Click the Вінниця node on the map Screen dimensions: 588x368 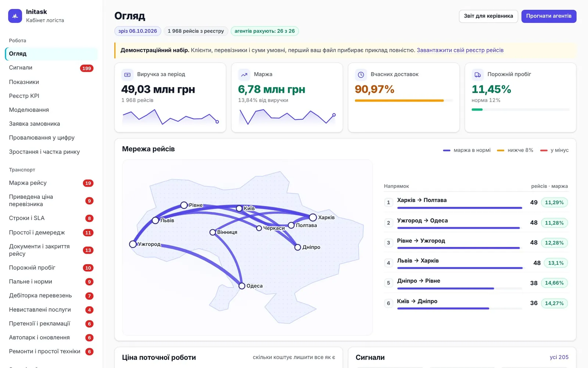pos(212,232)
